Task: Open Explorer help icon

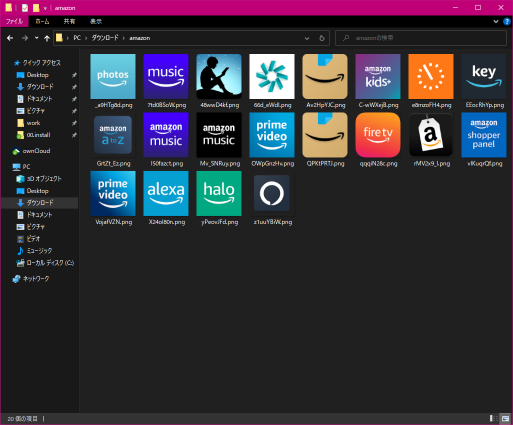Action: [507, 21]
